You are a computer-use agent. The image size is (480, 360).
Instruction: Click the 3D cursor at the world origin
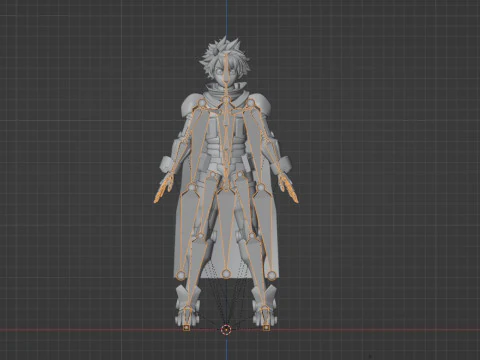click(226, 329)
